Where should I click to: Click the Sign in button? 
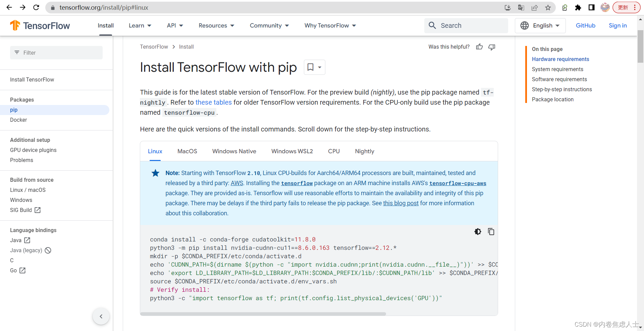(618, 25)
